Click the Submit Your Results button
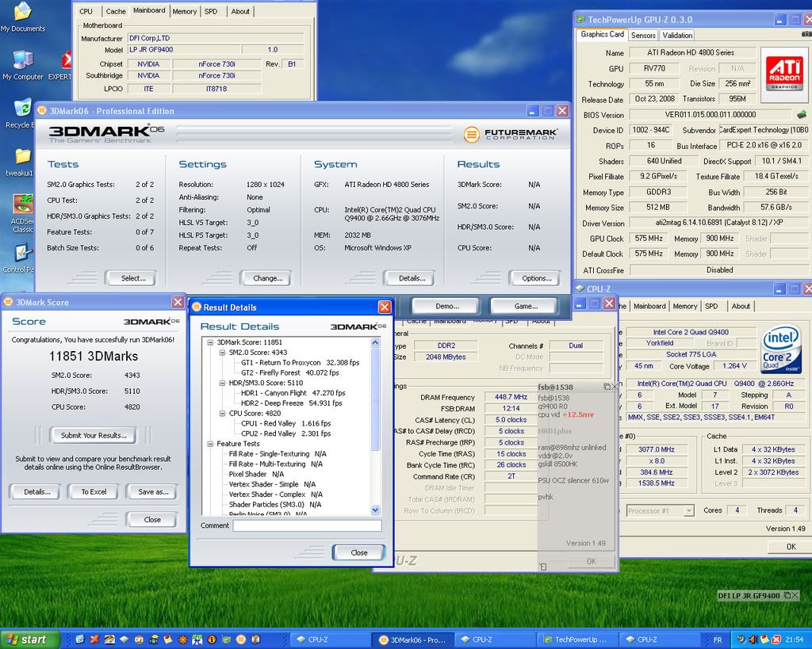Screen dimensions: 812x649 pos(94,435)
